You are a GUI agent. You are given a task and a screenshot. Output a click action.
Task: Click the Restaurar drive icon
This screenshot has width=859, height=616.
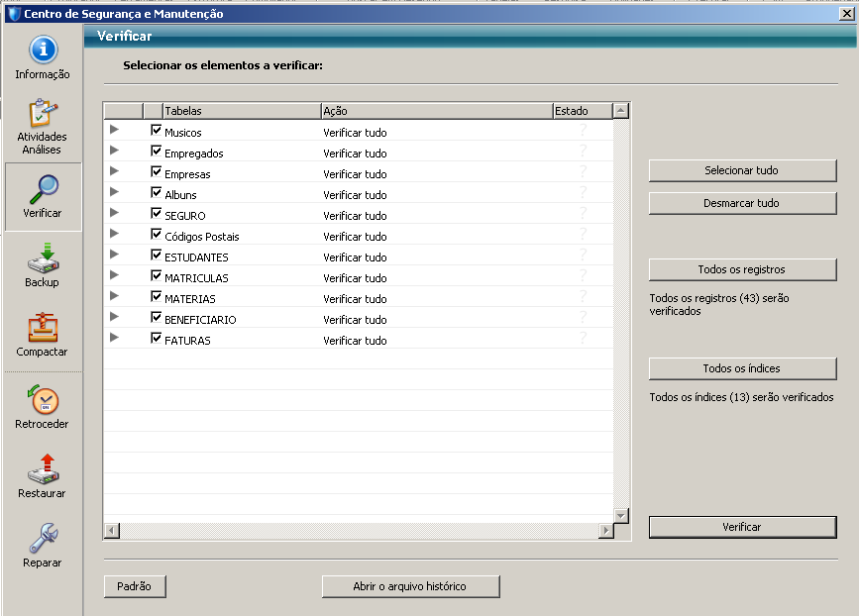[x=43, y=468]
